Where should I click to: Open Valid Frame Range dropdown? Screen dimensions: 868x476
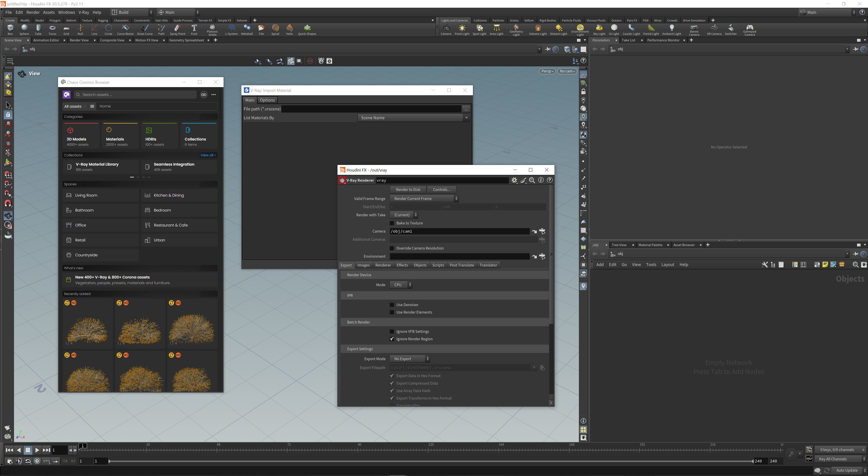424,199
